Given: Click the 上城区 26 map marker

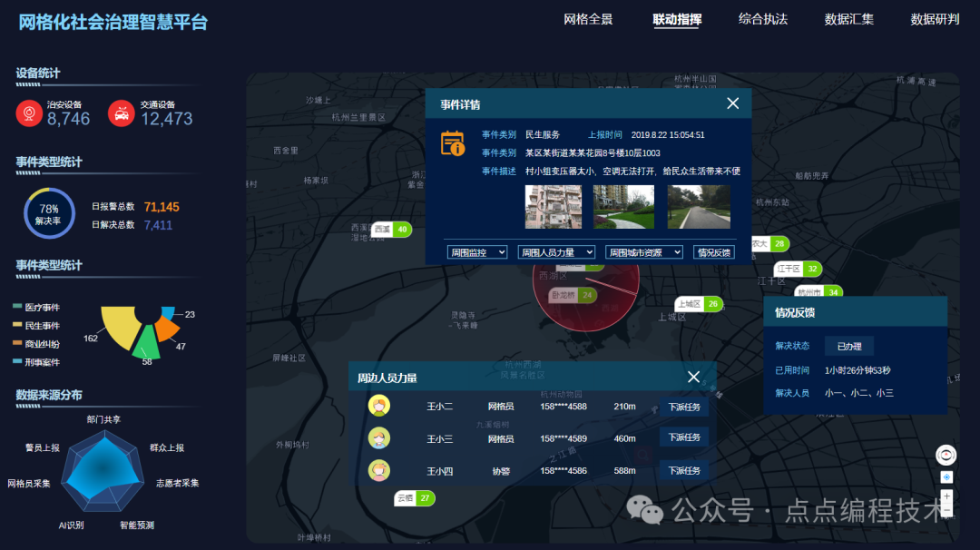Looking at the screenshot, I should (699, 304).
